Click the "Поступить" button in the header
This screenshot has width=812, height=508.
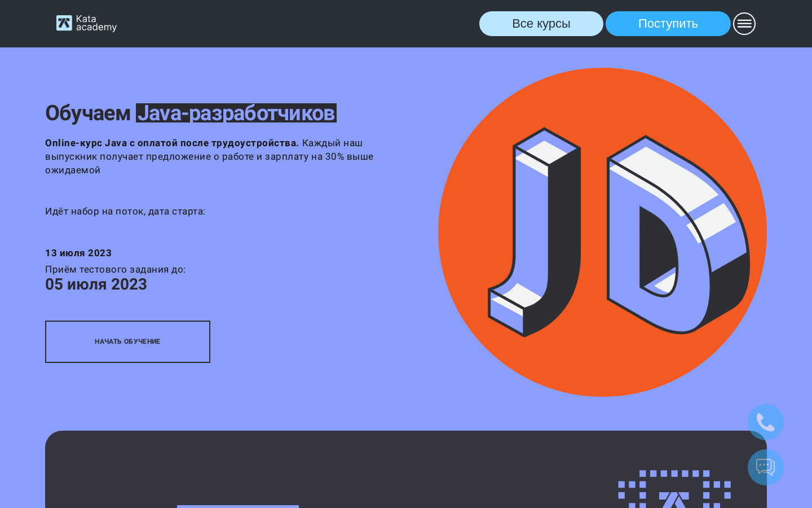[668, 24]
